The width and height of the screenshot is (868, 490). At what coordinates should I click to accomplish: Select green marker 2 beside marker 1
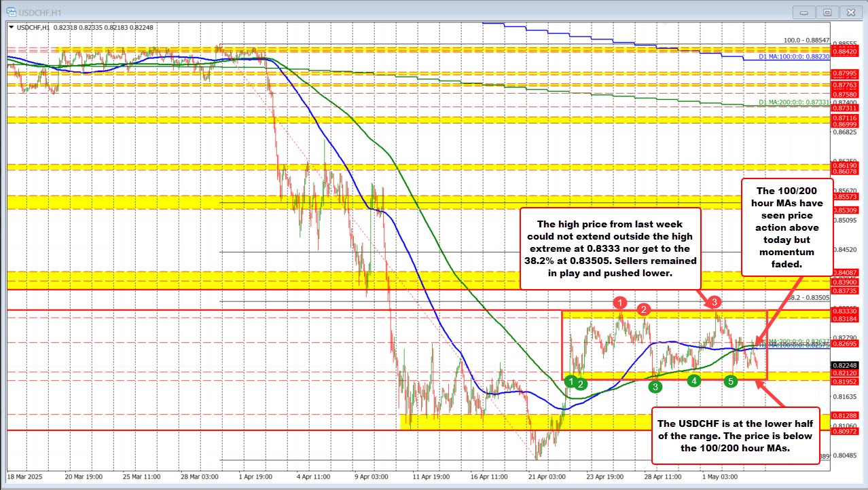[x=582, y=383]
